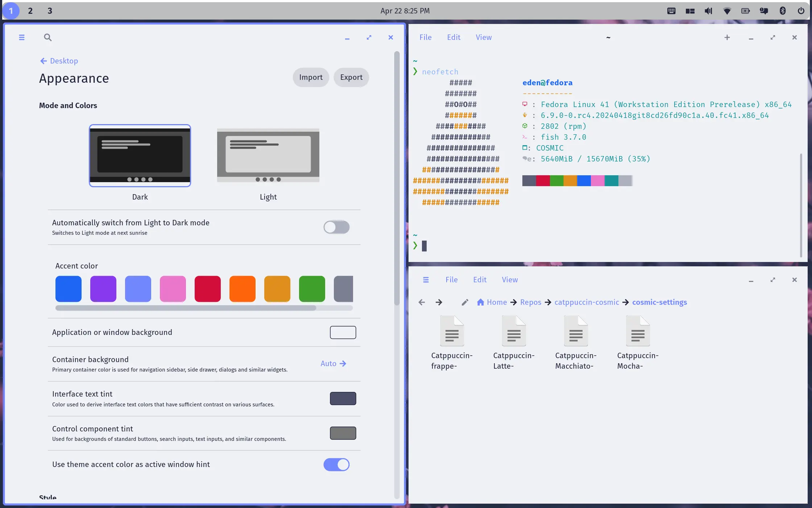
Task: Select the Light mode theme
Action: [268, 155]
